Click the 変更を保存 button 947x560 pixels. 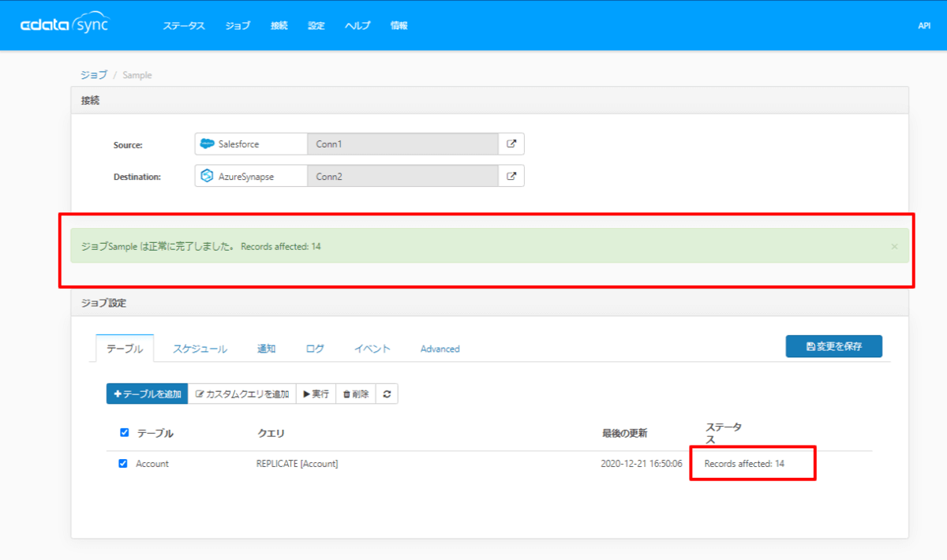834,346
